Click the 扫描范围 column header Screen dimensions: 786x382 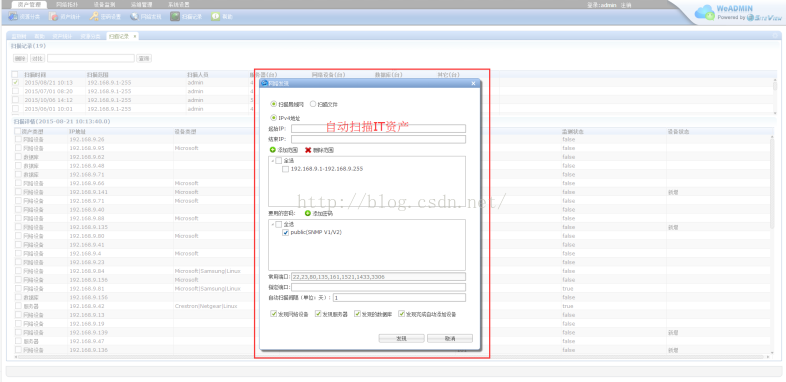tap(98, 75)
